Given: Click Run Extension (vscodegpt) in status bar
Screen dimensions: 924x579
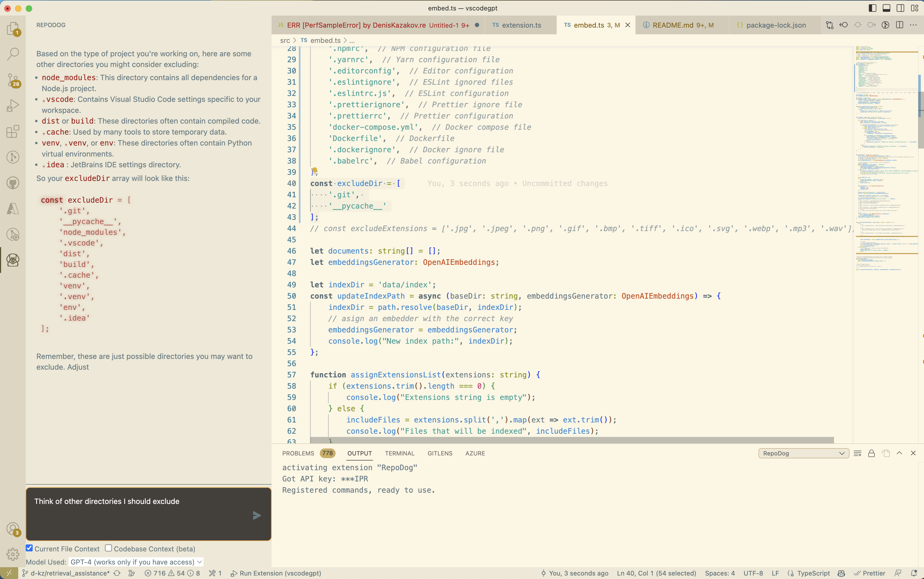Looking at the screenshot, I should point(276,573).
